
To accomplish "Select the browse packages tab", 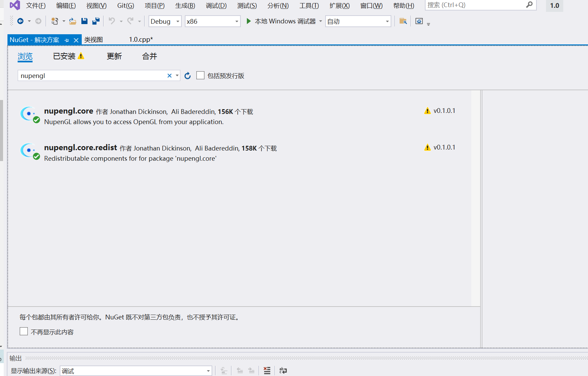I will click(25, 56).
